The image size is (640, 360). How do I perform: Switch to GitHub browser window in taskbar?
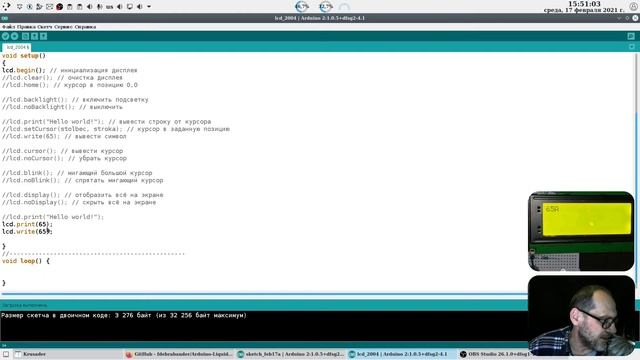click(x=179, y=354)
